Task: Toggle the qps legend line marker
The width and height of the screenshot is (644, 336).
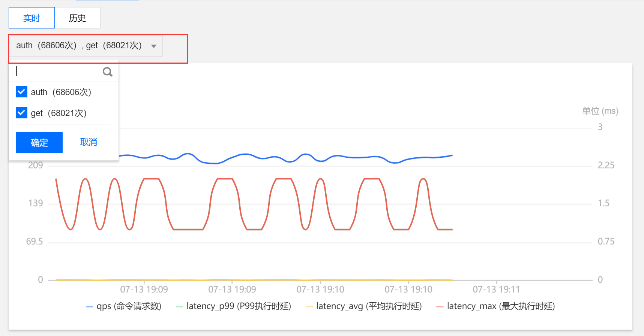Action: [89, 307]
